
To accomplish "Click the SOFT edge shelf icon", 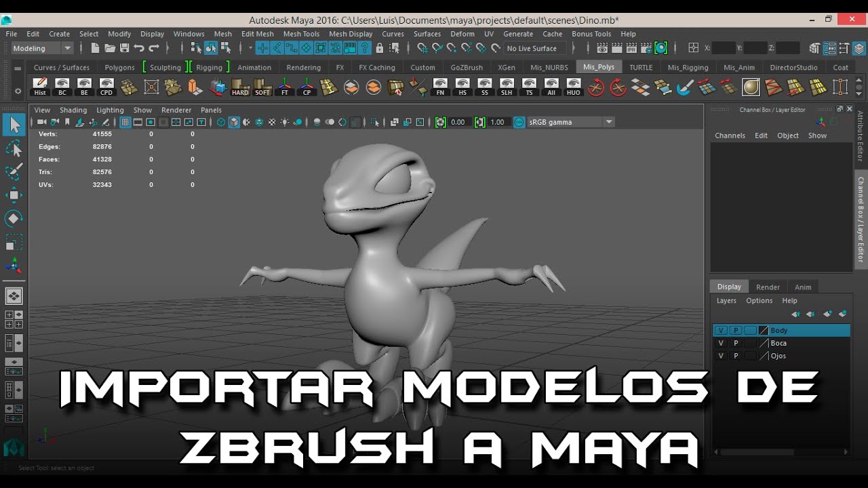I will 262,87.
